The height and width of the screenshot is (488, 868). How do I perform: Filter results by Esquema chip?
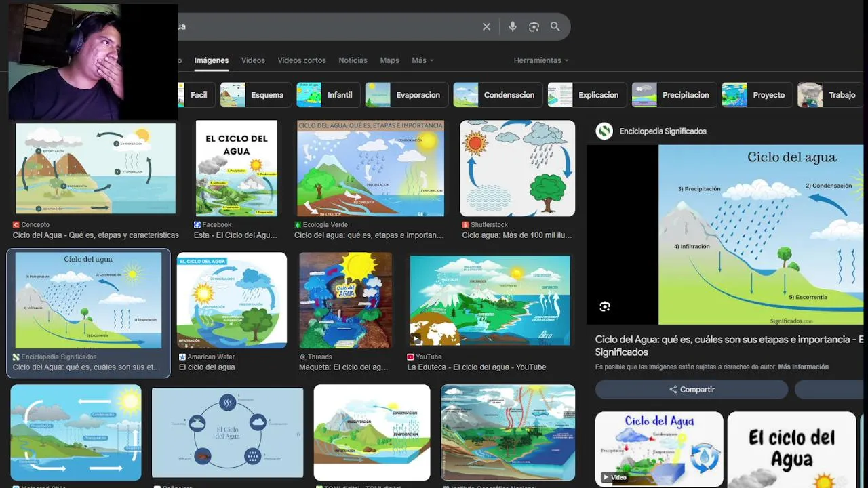(256, 95)
